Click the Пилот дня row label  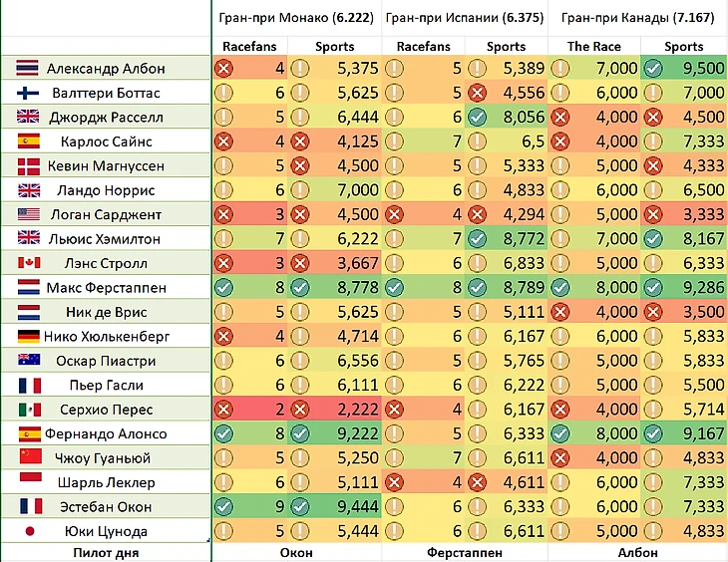106,553
